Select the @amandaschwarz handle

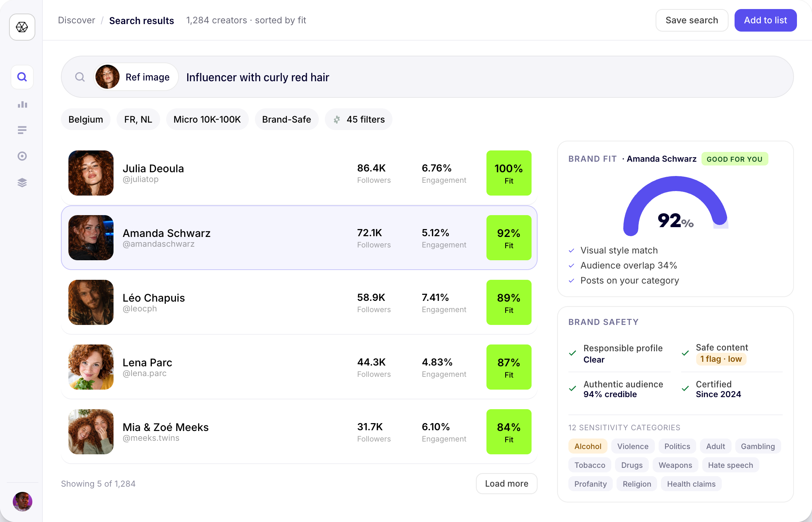pos(159,244)
